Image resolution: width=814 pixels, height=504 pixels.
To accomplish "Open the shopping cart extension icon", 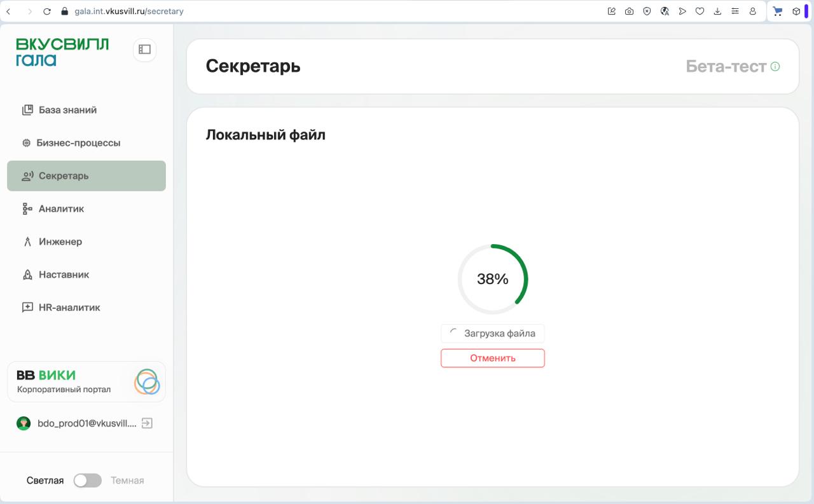I will pyautogui.click(x=777, y=11).
